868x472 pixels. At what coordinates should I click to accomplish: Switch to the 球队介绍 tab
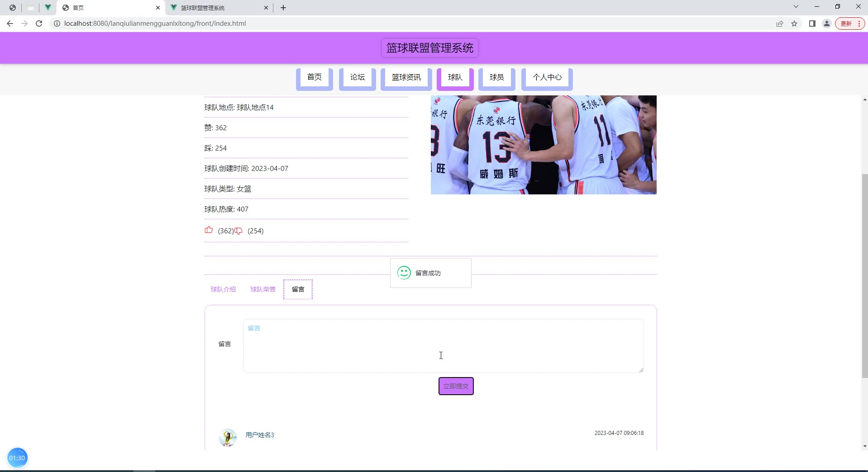coord(223,289)
